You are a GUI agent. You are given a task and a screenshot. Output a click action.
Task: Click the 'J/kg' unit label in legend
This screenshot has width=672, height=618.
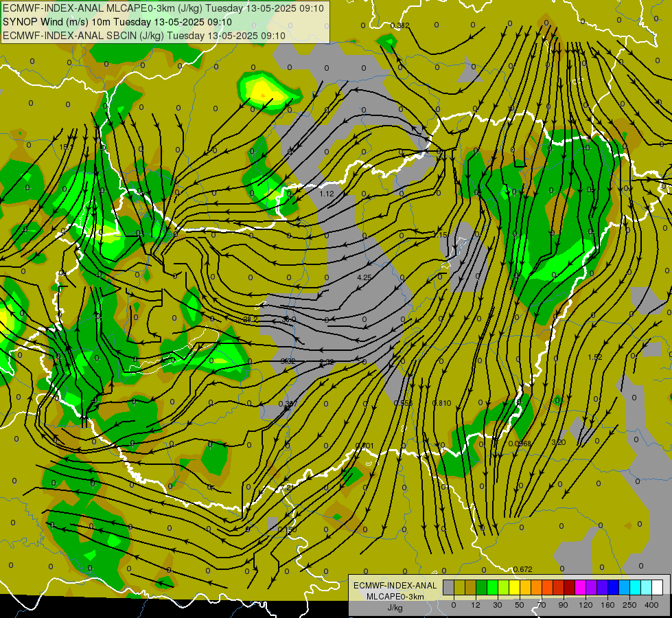[x=395, y=608]
